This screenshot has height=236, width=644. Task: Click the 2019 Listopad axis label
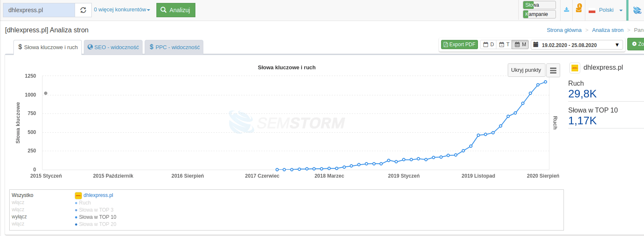pyautogui.click(x=478, y=176)
